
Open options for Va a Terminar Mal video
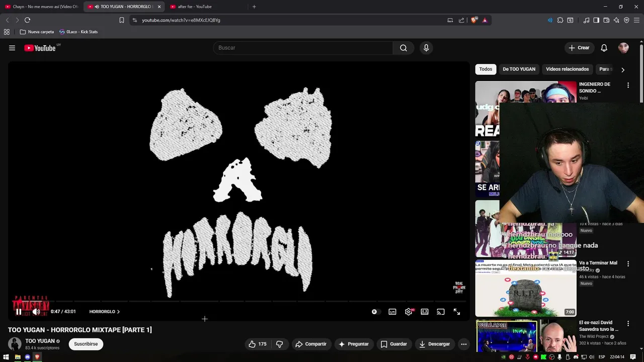628,264
